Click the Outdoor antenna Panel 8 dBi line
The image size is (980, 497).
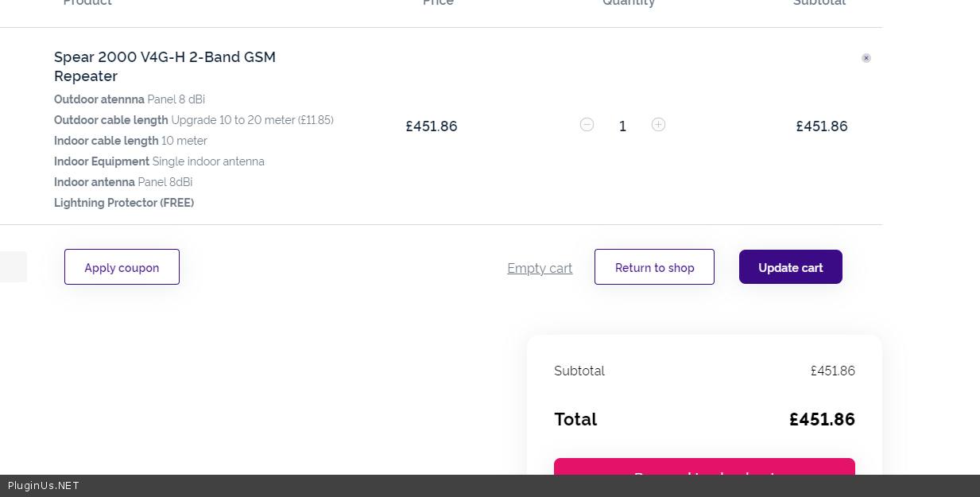click(130, 99)
